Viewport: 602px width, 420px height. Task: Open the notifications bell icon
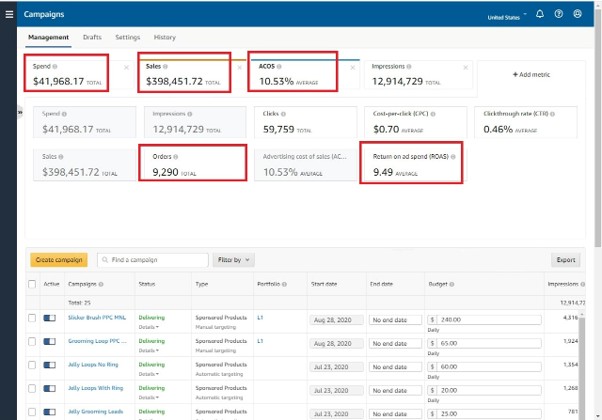click(540, 14)
